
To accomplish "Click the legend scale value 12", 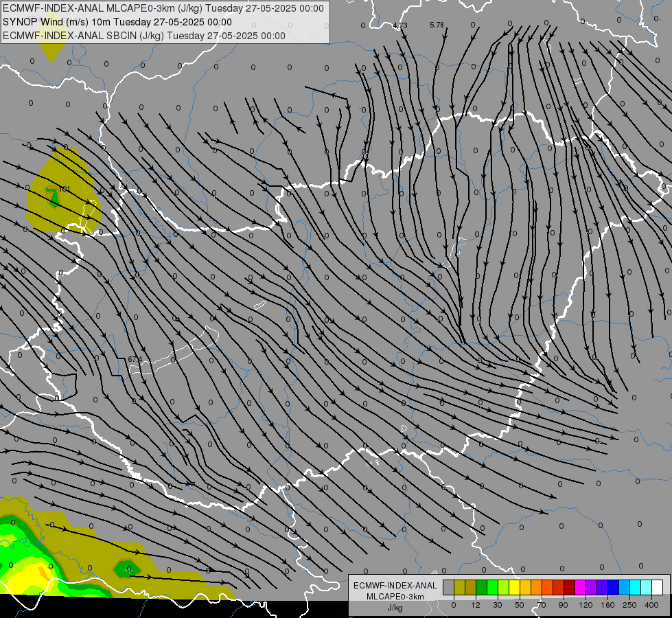I will 476,605.
